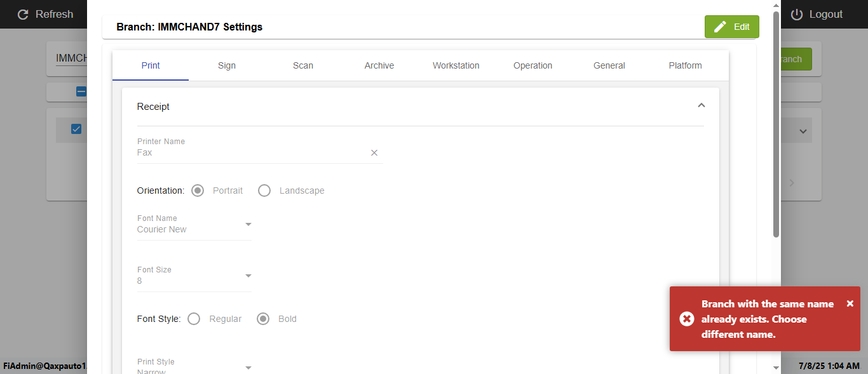
Task: Select the Landscape orientation radio button
Action: (x=264, y=190)
